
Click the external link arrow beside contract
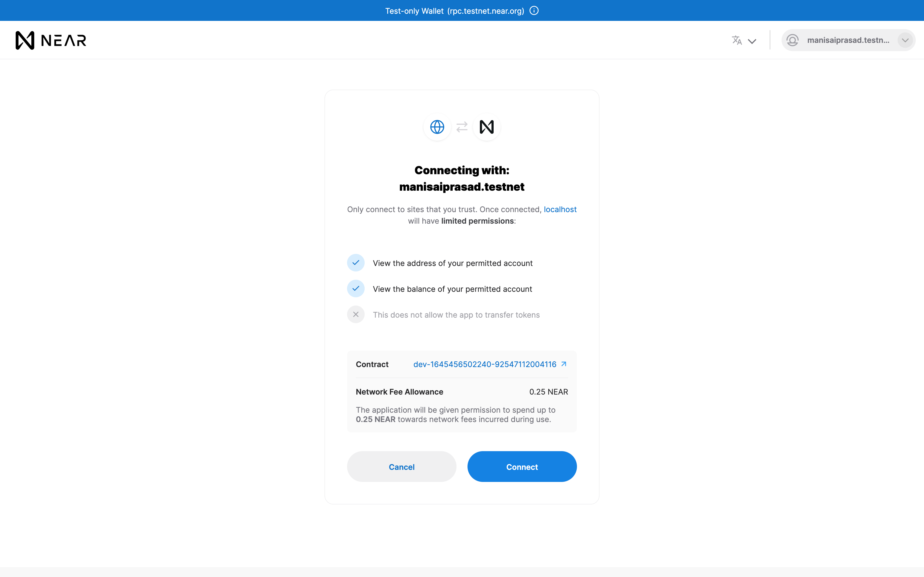click(564, 364)
